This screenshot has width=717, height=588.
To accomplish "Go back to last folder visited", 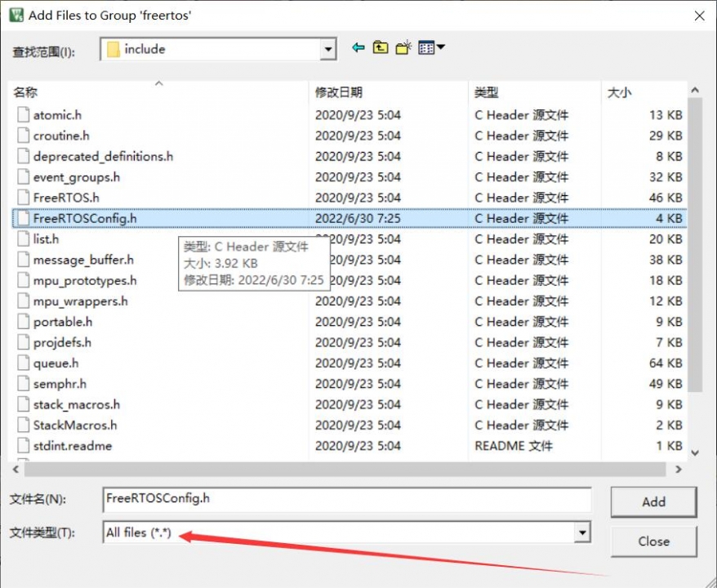I will [x=358, y=47].
